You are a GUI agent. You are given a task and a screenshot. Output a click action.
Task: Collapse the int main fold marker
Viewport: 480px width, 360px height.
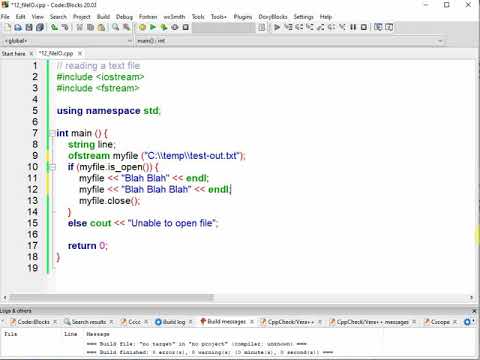click(52, 133)
